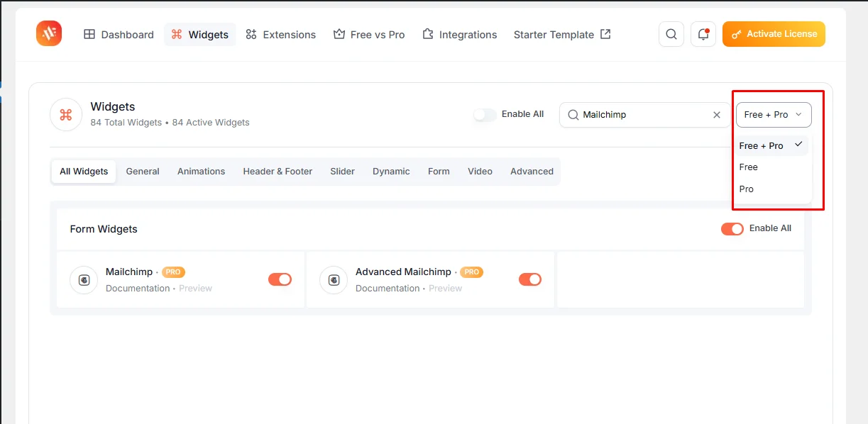Open Advanced Mailchimp Preview link

pos(445,289)
